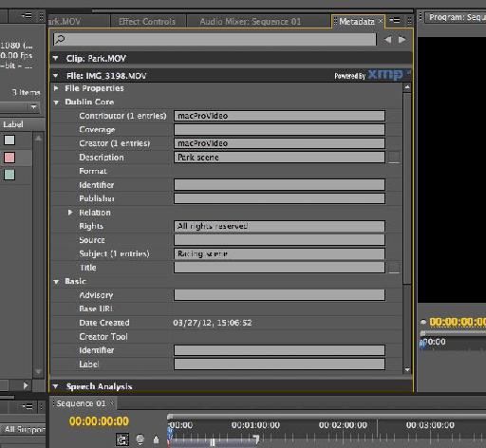Viewport: 486px width, 448px height.
Task: Click the Publisher field
Action: 279,198
